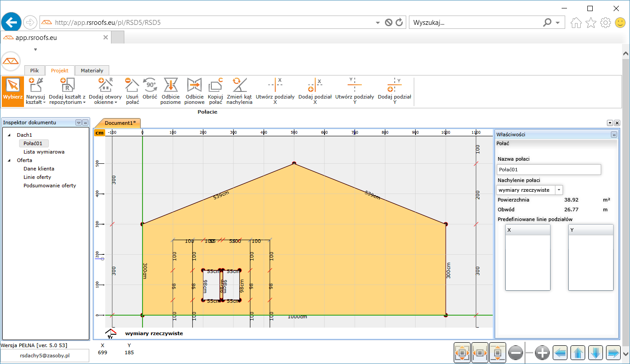Open Podsumowanie oferty in the tree
Viewport: 630px width, 364px height.
tap(50, 186)
